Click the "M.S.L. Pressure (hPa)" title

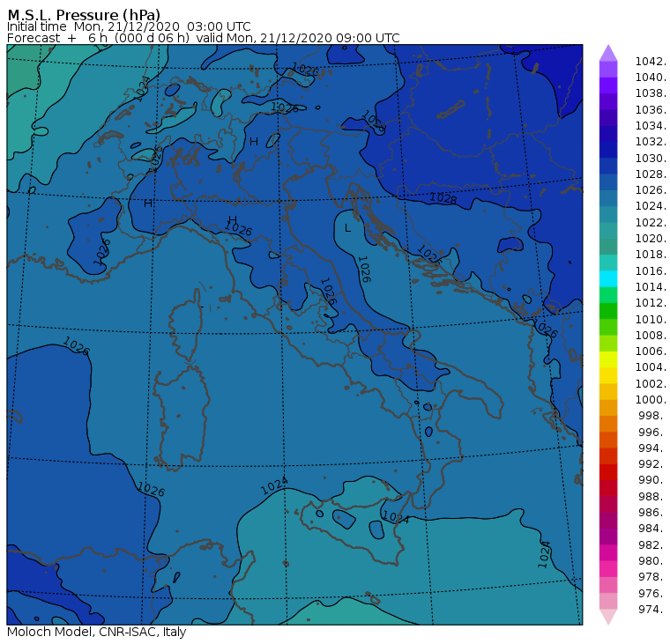coord(84,14)
